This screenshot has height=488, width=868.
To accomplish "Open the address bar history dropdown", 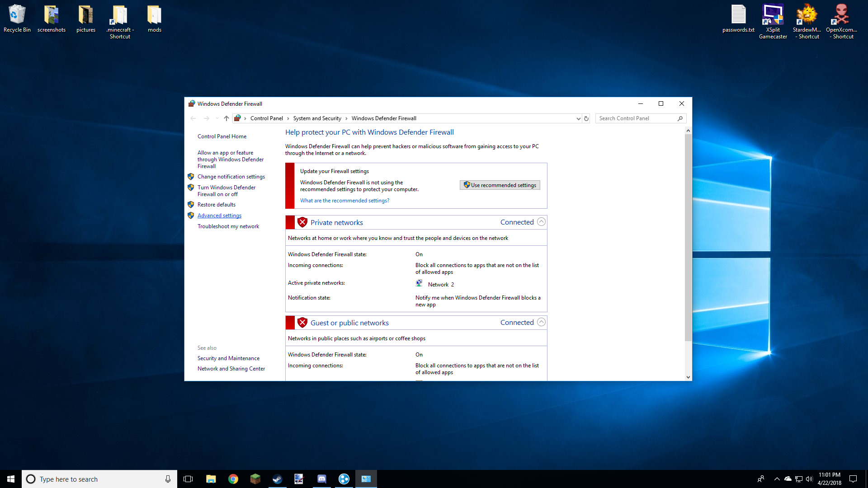I will 578,118.
